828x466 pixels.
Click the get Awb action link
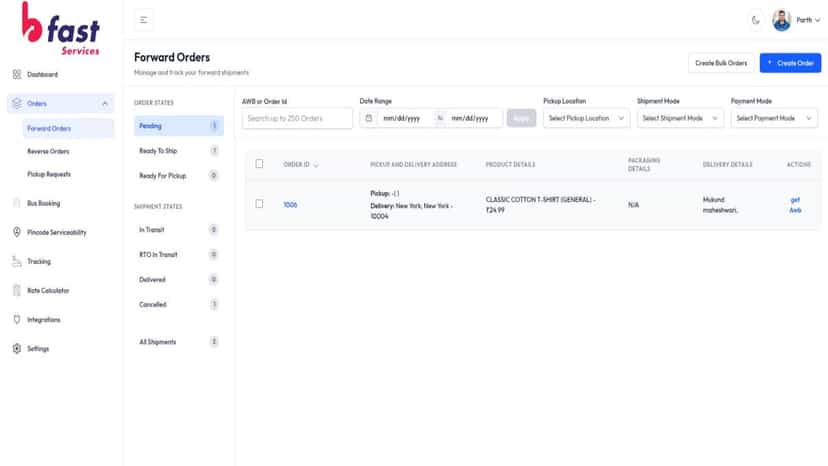795,205
